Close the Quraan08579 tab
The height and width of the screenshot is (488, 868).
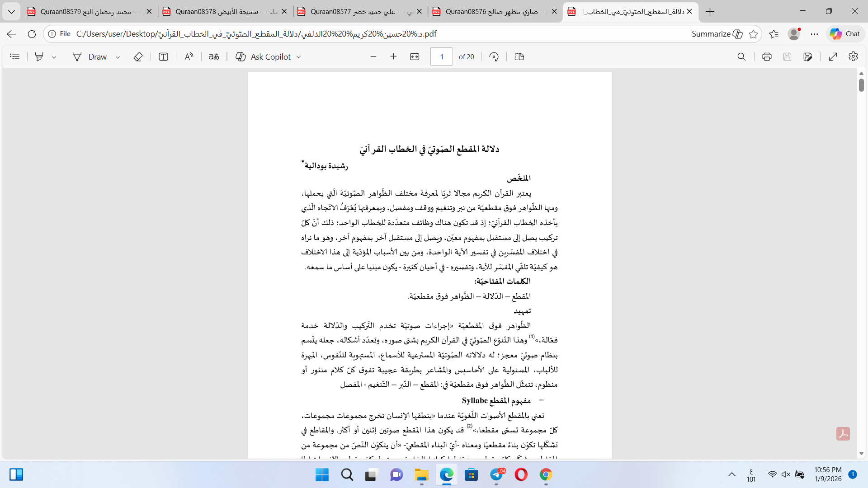149,12
